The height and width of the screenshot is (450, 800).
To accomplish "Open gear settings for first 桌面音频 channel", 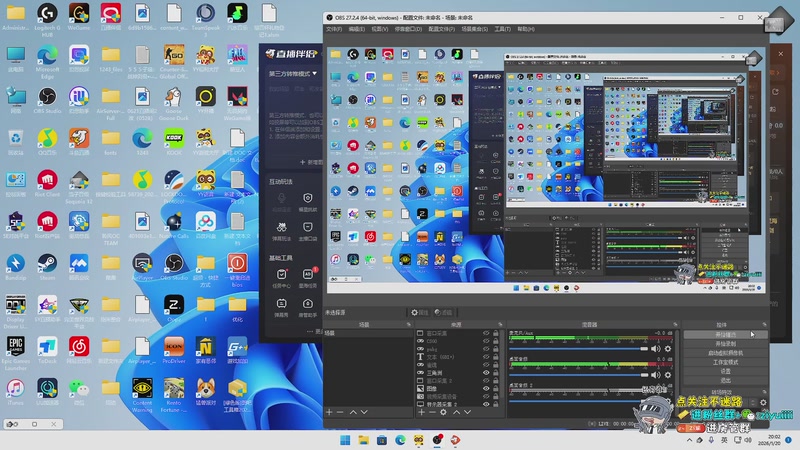I will click(x=668, y=375).
